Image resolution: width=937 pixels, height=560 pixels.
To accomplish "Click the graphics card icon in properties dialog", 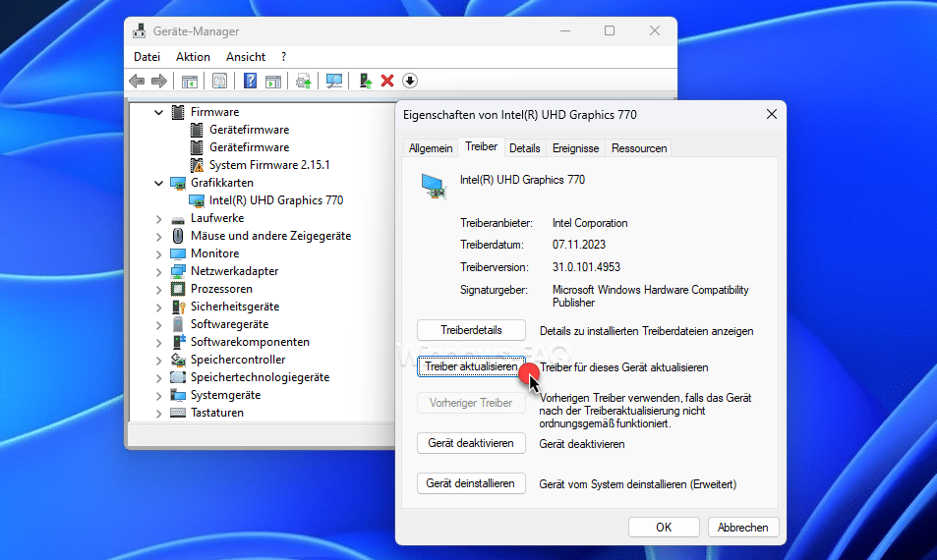I will coord(434,187).
